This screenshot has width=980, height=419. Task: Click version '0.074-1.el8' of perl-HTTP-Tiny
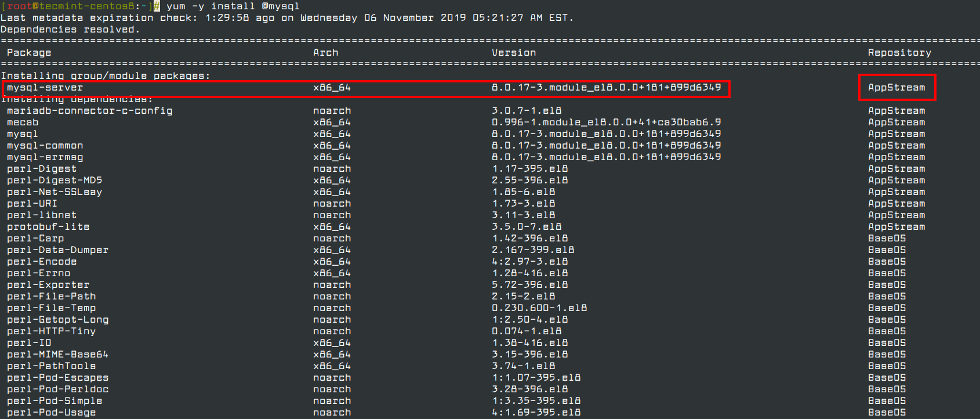pos(527,331)
